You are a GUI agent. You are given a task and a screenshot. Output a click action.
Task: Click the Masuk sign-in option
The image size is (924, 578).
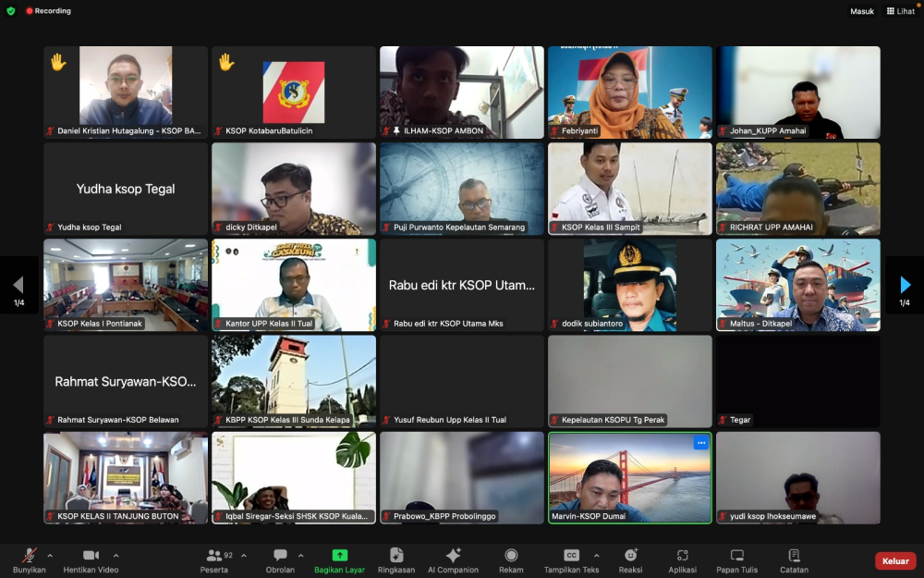tap(861, 11)
